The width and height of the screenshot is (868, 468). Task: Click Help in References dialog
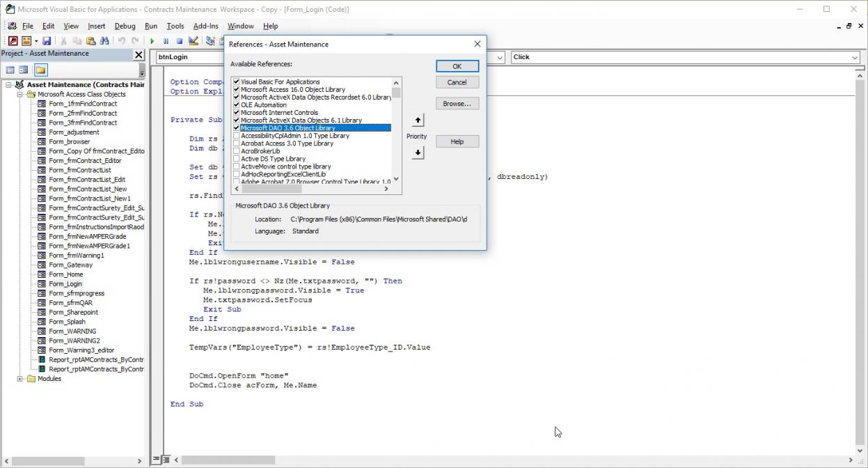coord(457,141)
